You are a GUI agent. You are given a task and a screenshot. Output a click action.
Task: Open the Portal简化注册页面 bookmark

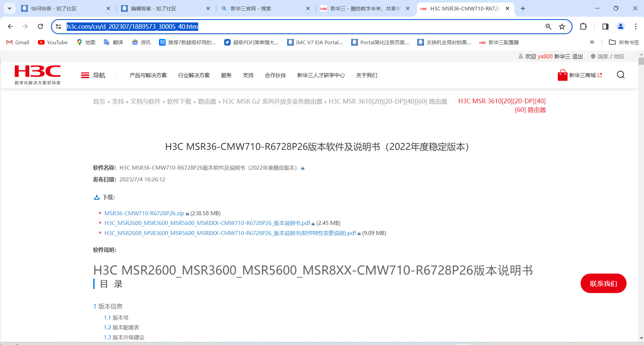[380, 42]
